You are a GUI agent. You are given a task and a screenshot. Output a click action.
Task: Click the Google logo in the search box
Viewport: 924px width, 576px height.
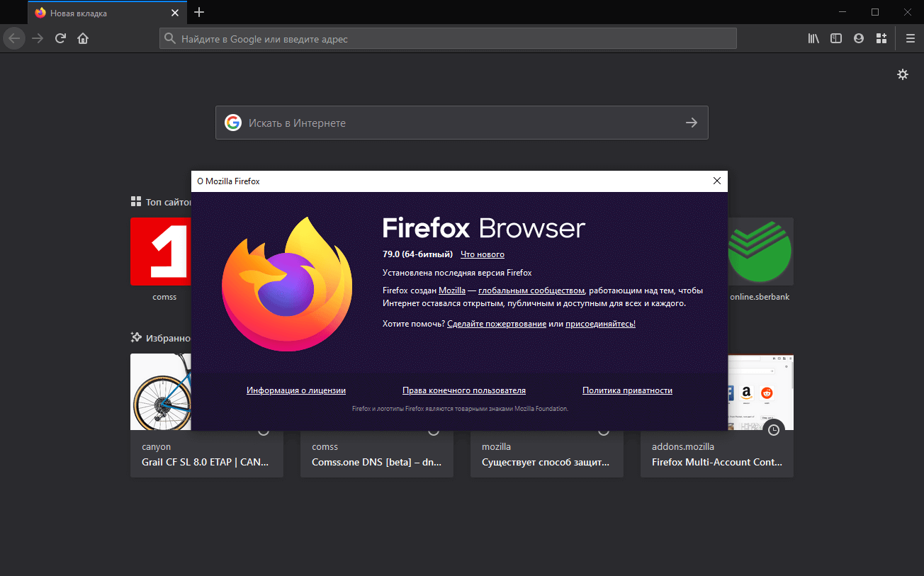point(233,122)
